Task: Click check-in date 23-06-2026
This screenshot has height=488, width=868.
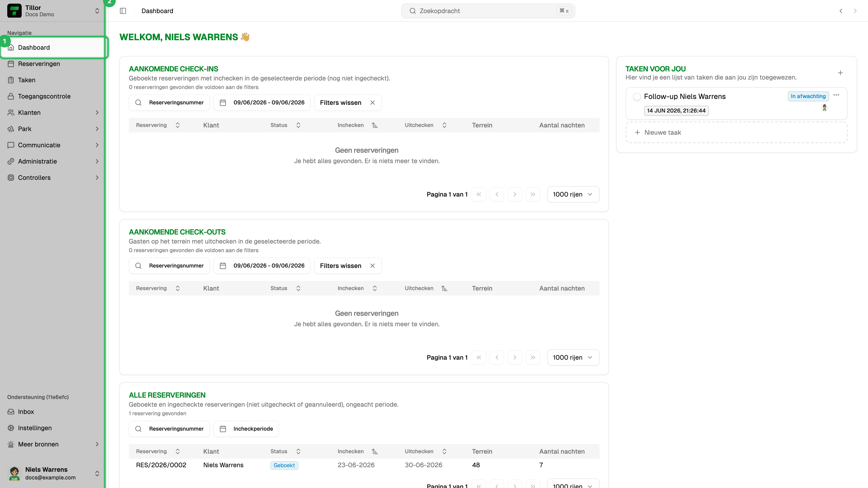Action: pos(356,465)
